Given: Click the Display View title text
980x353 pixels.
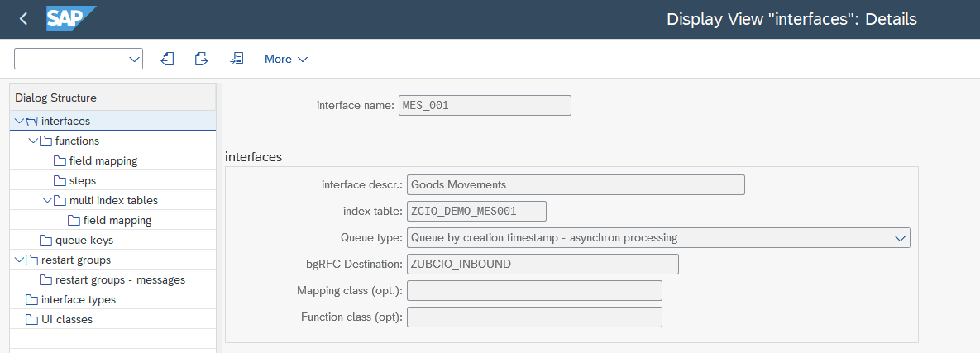Looking at the screenshot, I should tap(792, 19).
